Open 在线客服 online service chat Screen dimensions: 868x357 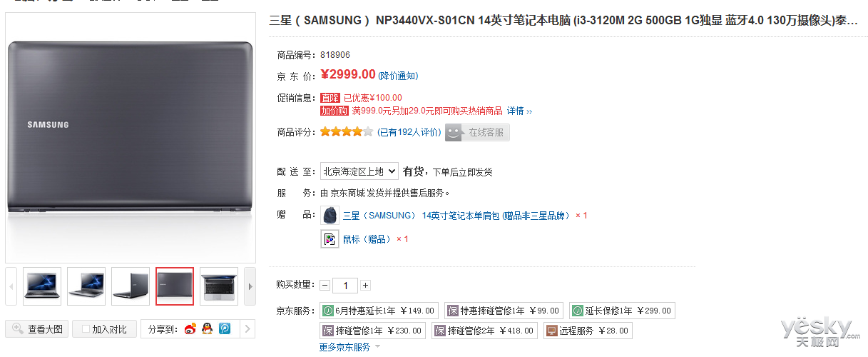[x=477, y=132]
